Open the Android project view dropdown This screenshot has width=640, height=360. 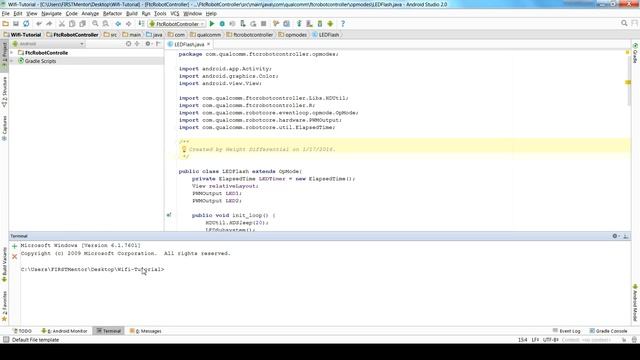point(48,44)
